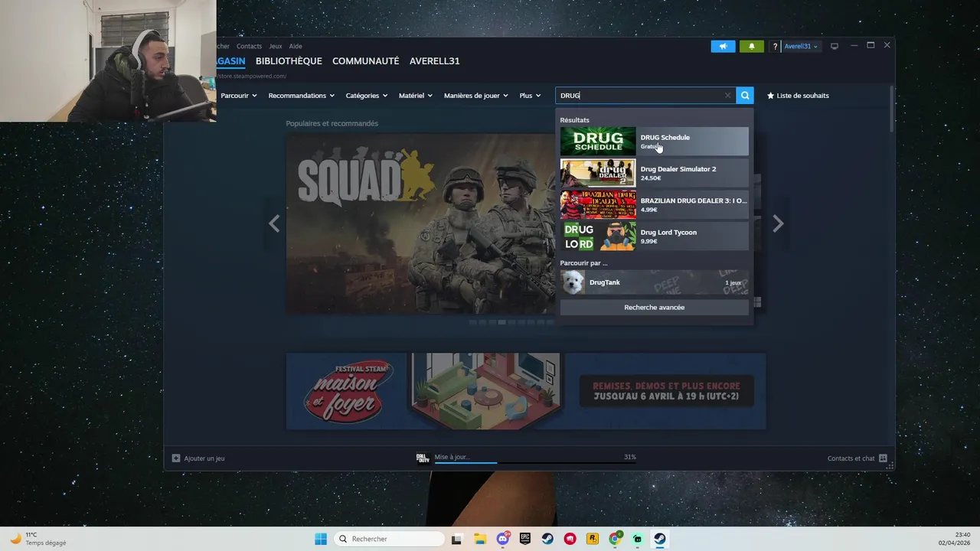
Task: Open the Windows Start menu
Action: click(x=321, y=539)
